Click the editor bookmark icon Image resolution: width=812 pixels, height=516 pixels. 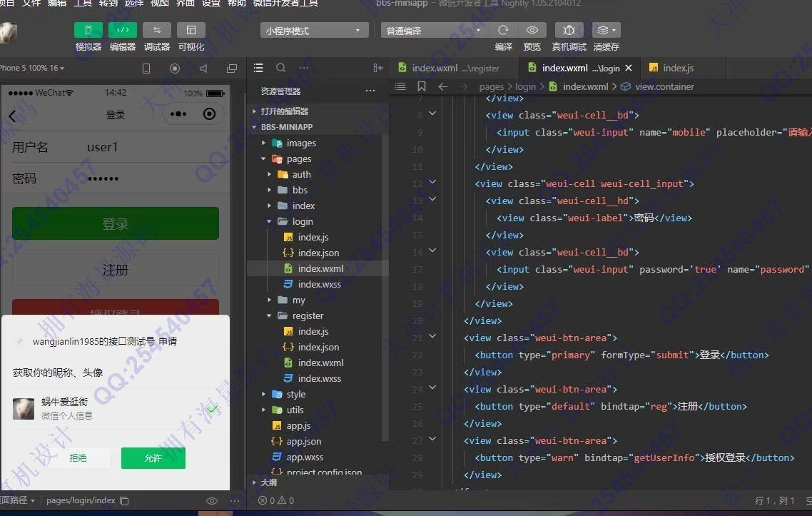coord(422,86)
